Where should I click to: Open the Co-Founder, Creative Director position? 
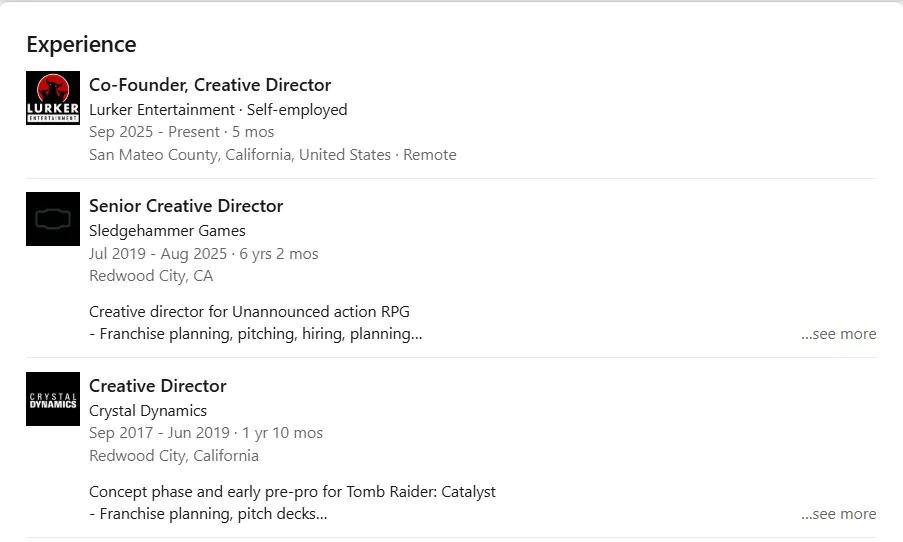coord(210,85)
